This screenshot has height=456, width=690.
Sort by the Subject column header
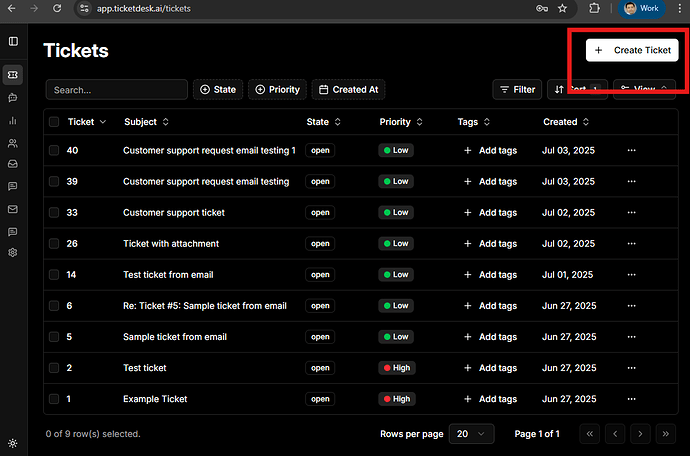146,122
